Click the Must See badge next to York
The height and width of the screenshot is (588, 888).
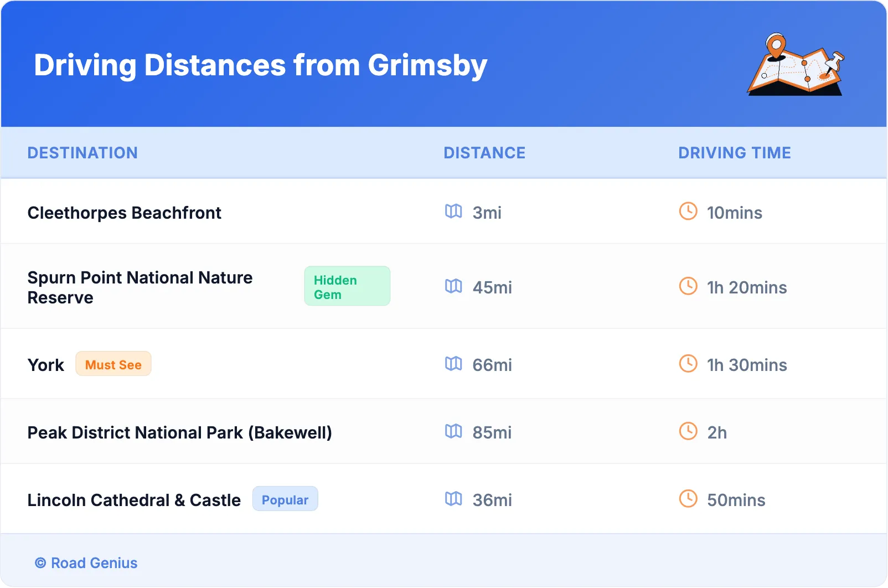click(x=113, y=364)
